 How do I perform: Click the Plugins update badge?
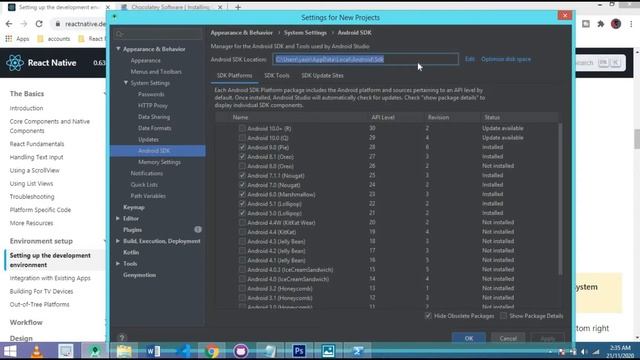pyautogui.click(x=198, y=229)
